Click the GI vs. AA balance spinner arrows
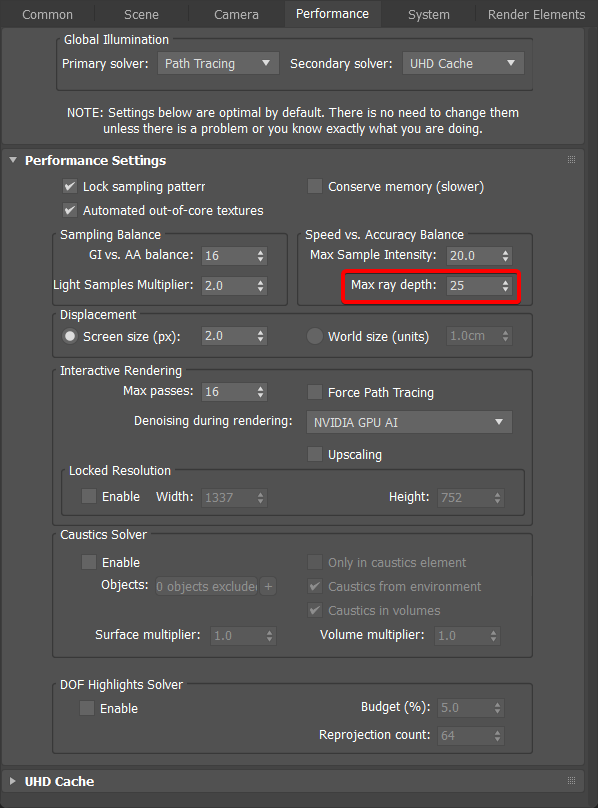598x808 pixels. coord(260,256)
